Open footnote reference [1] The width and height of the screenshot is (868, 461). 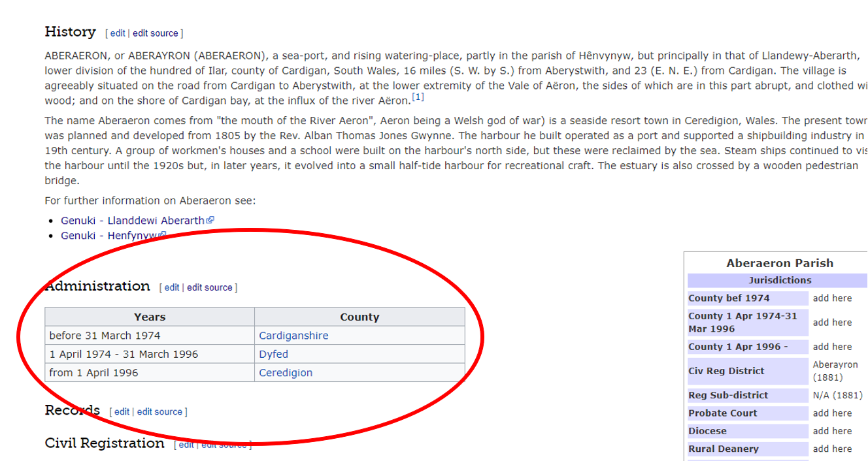pyautogui.click(x=418, y=98)
